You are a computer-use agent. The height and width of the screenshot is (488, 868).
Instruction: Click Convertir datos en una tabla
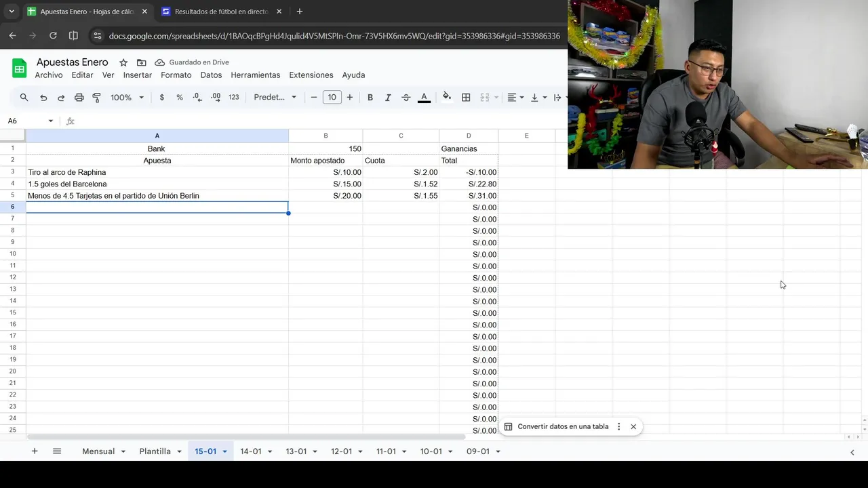563,427
